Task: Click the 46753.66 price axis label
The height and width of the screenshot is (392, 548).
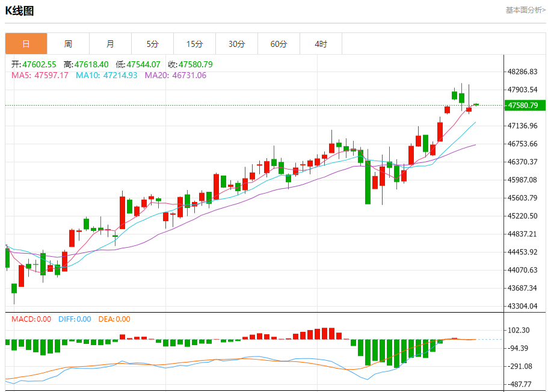Action: [x=523, y=144]
